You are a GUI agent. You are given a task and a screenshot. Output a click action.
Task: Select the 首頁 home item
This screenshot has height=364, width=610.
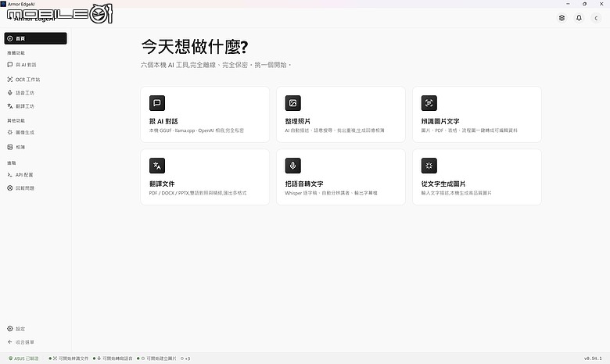coord(35,38)
